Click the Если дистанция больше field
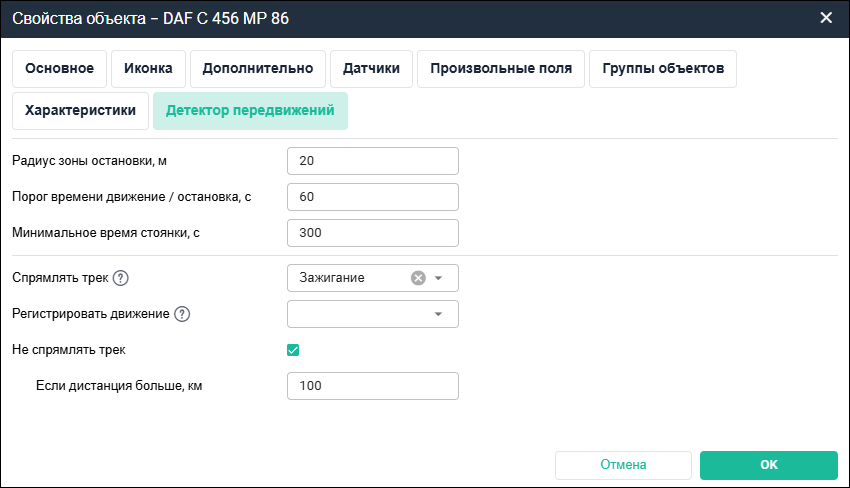 coord(372,386)
